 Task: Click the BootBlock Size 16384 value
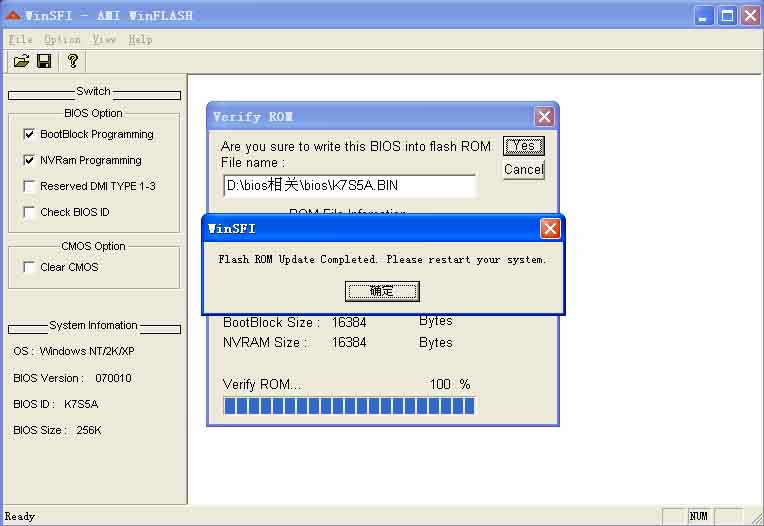tap(349, 322)
